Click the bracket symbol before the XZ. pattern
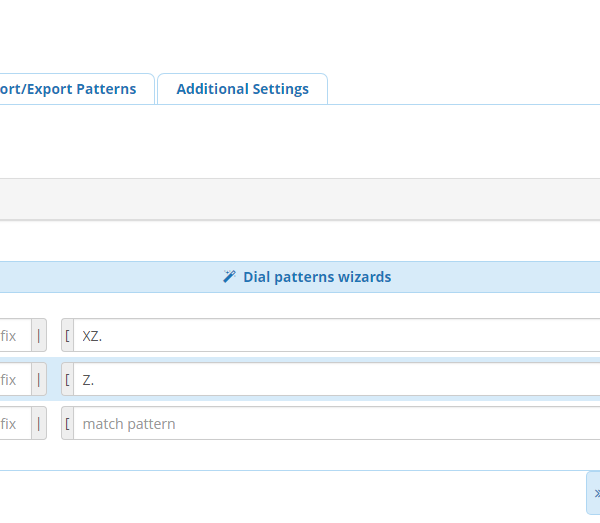Image resolution: width=600 pixels, height=523 pixels. point(68,336)
